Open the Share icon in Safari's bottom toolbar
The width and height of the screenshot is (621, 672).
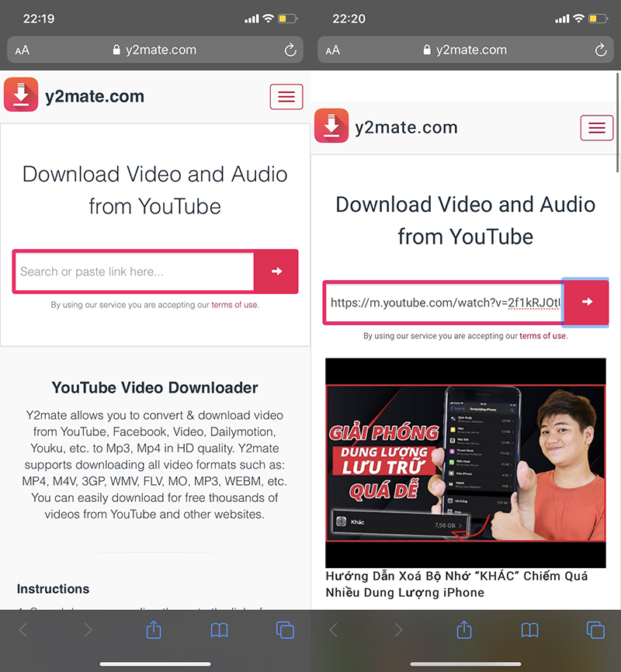[x=154, y=630]
